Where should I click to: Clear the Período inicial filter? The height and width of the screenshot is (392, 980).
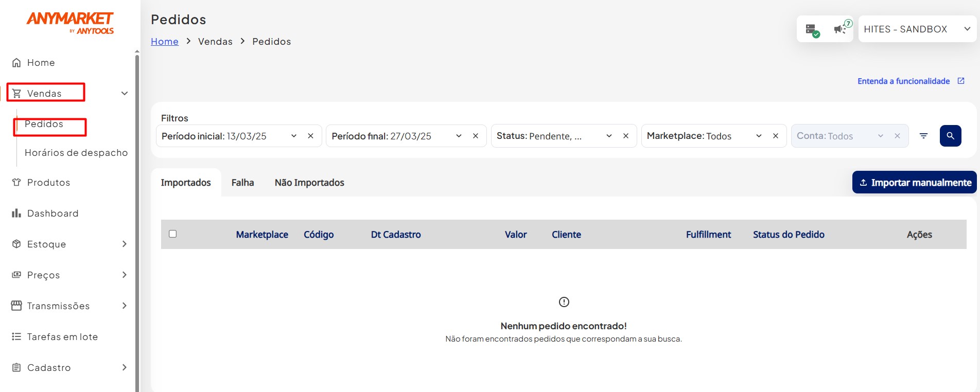pyautogui.click(x=311, y=136)
